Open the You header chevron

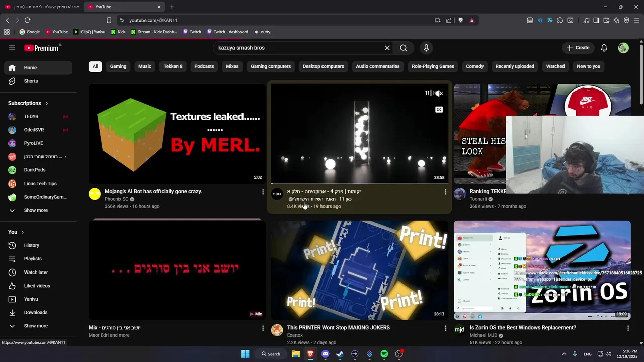point(23,232)
